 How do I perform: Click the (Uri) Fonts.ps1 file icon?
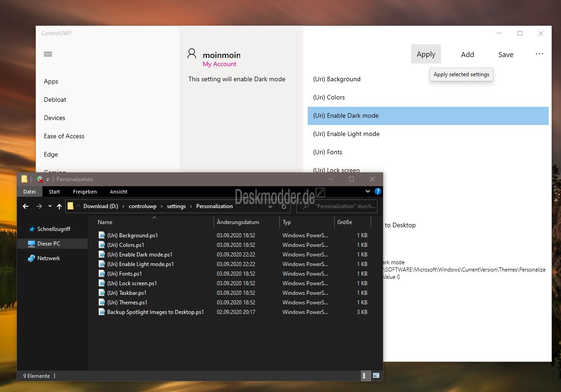pyautogui.click(x=102, y=274)
